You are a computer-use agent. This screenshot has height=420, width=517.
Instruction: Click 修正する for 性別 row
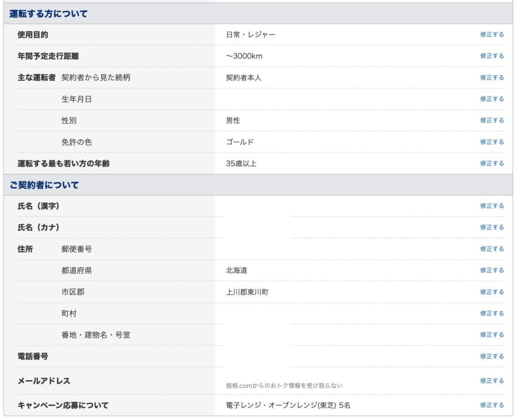pyautogui.click(x=492, y=121)
